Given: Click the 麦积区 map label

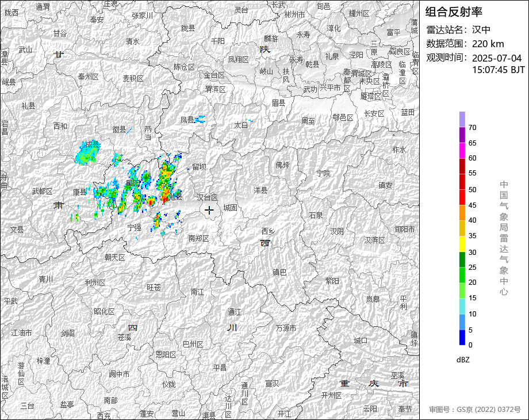Looking at the screenshot, I should [x=133, y=78].
